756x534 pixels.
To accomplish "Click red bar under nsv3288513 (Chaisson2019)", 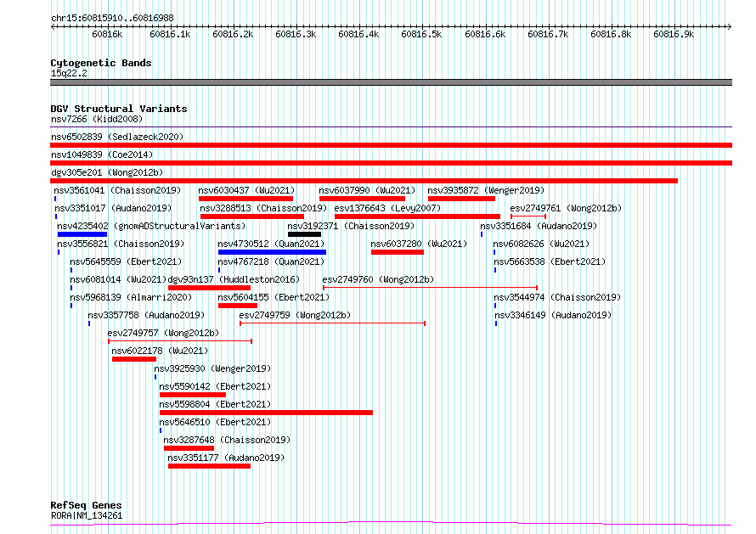I will point(252,216).
